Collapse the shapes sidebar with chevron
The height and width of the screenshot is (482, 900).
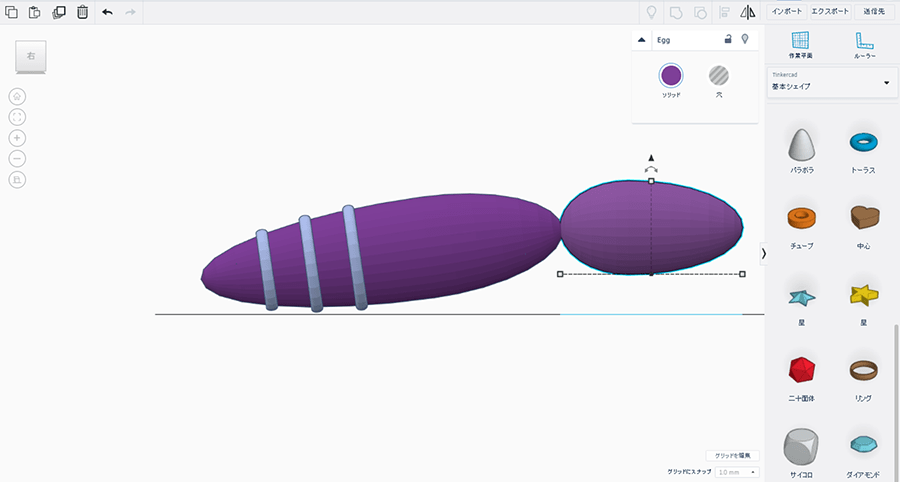763,253
